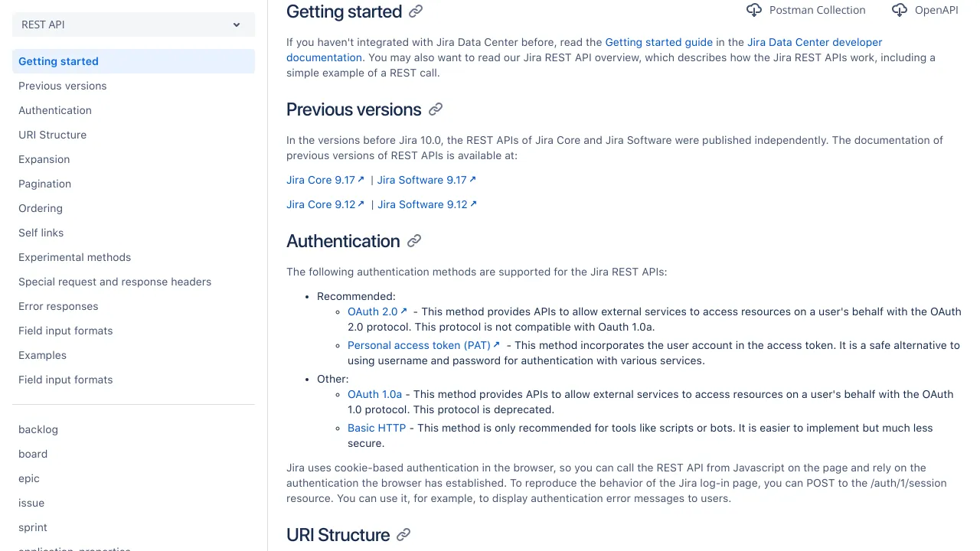Open Jira Core 9.12 documentation link

325,204
